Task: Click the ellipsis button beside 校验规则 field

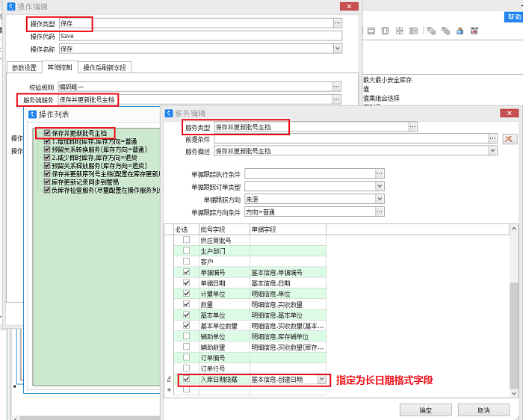Action: [x=337, y=87]
